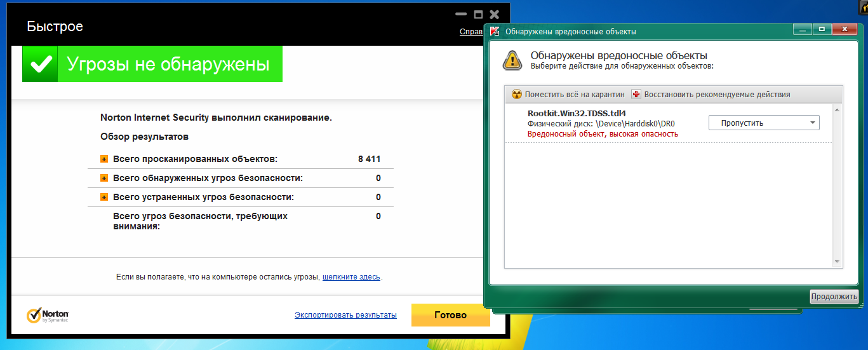Screen dimensions: 868x350
Task: Click the red cross restore actions icon
Action: [x=636, y=94]
